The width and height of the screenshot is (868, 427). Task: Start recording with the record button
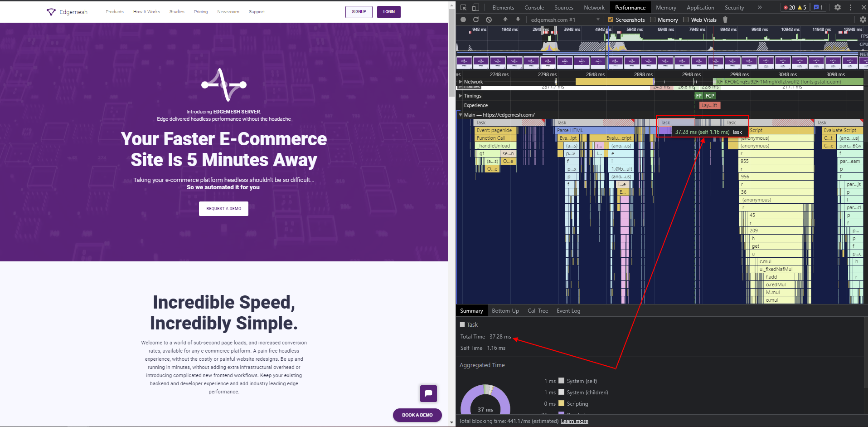click(x=463, y=20)
